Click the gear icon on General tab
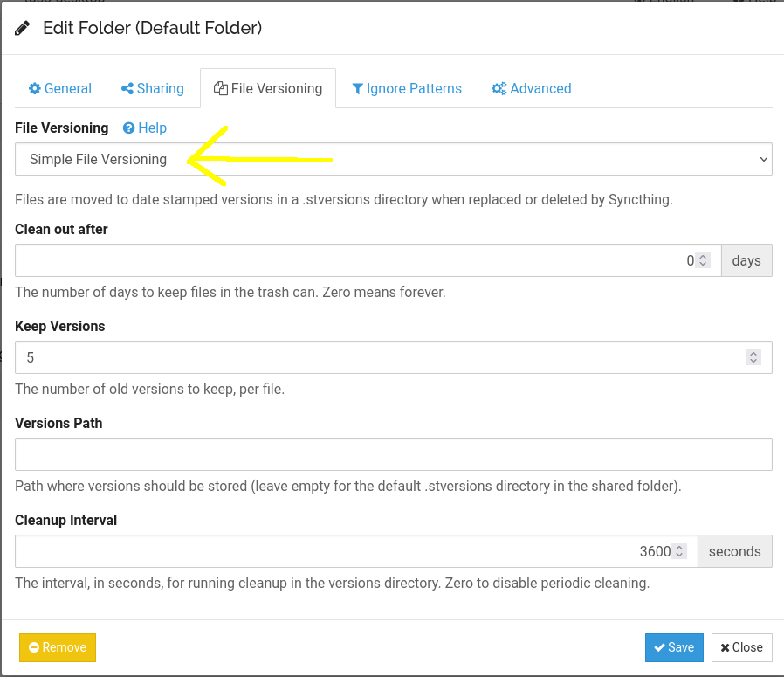Viewport: 784px width, 677px height. [35, 88]
